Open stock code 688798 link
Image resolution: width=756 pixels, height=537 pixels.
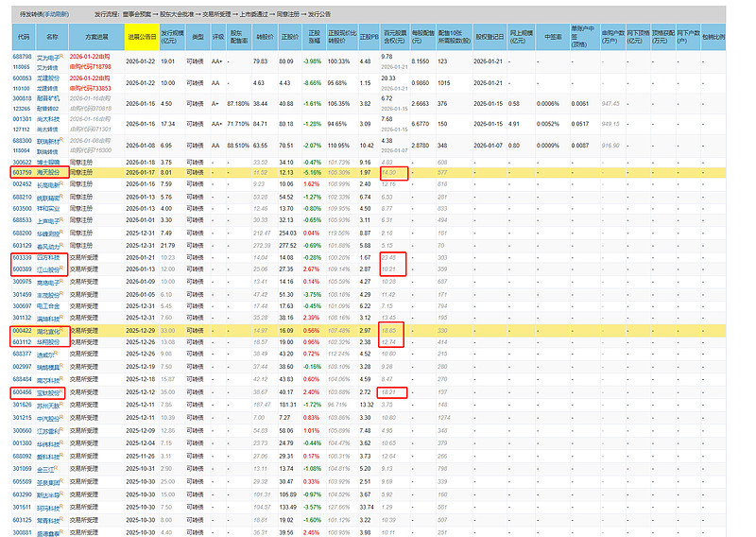click(x=23, y=58)
